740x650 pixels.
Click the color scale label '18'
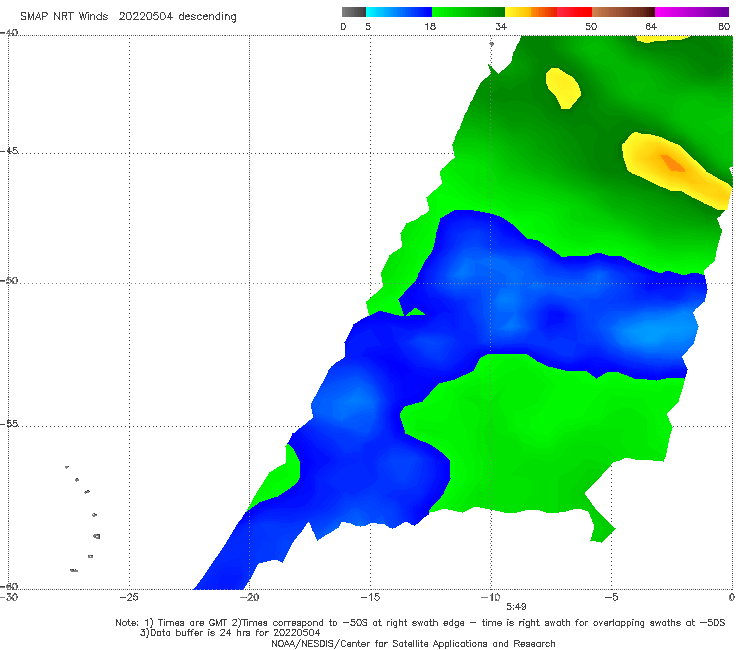(x=430, y=26)
